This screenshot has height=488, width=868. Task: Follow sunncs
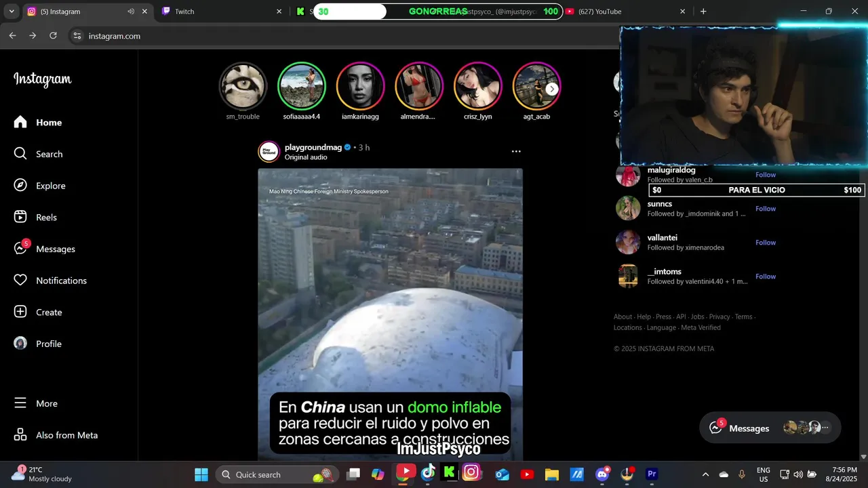[766, 209]
